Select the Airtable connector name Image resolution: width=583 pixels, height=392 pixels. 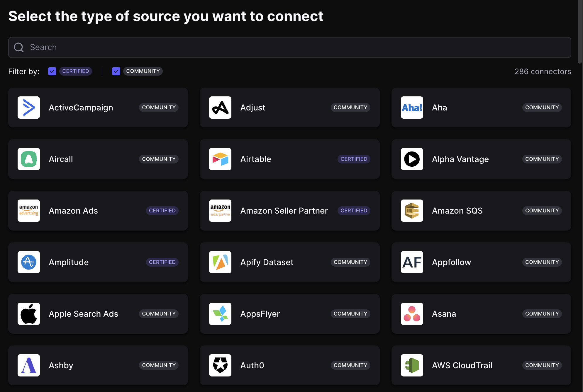click(256, 159)
